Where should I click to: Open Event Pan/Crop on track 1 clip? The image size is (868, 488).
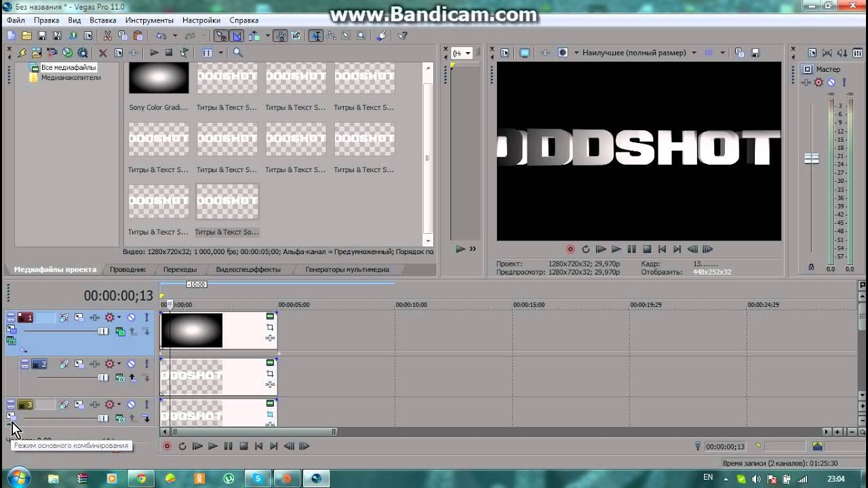click(270, 327)
